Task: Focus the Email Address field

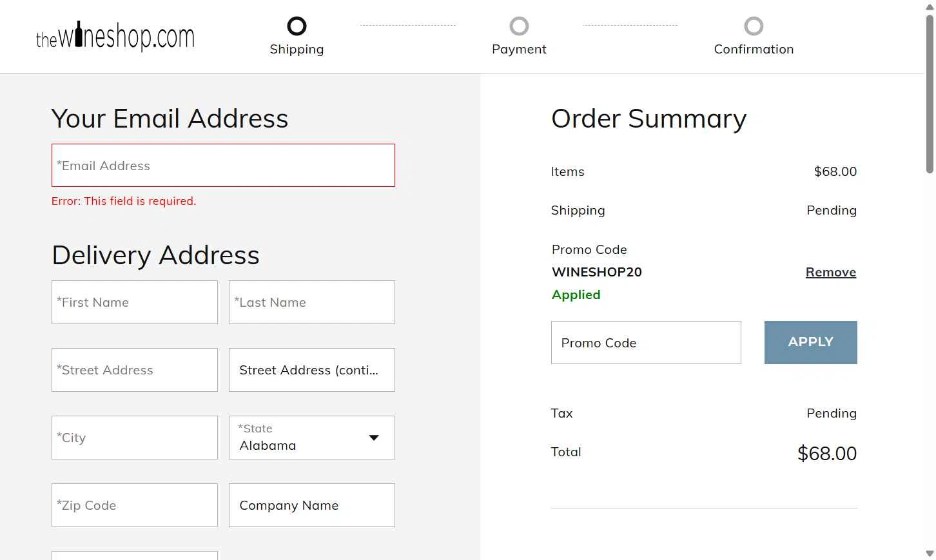Action: pyautogui.click(x=223, y=166)
